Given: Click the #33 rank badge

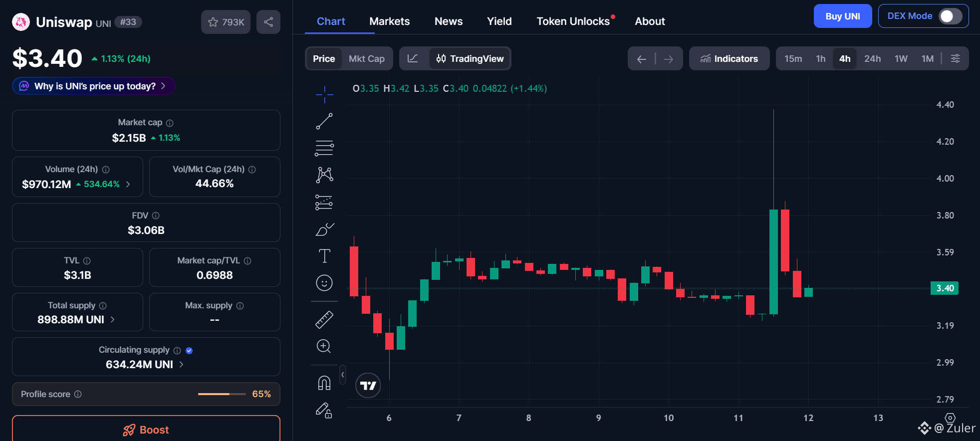Looking at the screenshot, I should point(128,22).
